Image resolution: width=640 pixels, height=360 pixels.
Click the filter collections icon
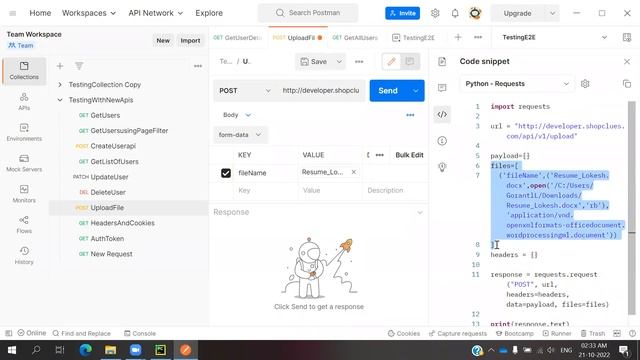[x=79, y=66]
